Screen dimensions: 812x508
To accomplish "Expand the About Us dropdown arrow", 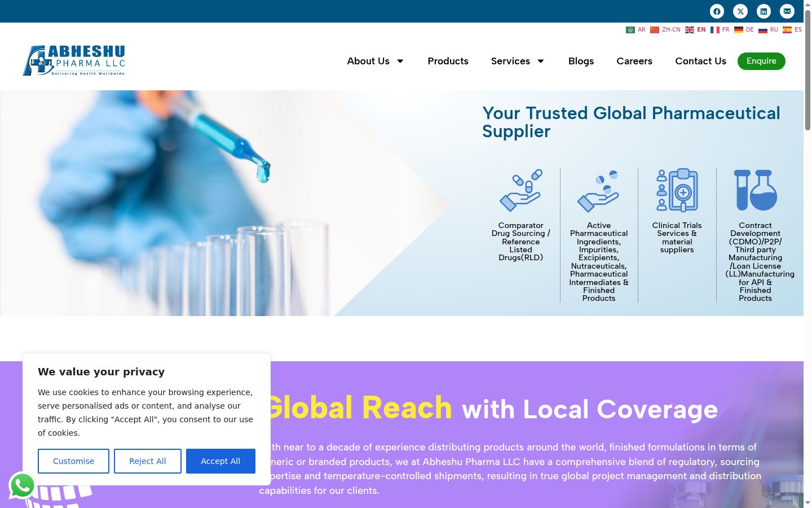I will tap(400, 61).
